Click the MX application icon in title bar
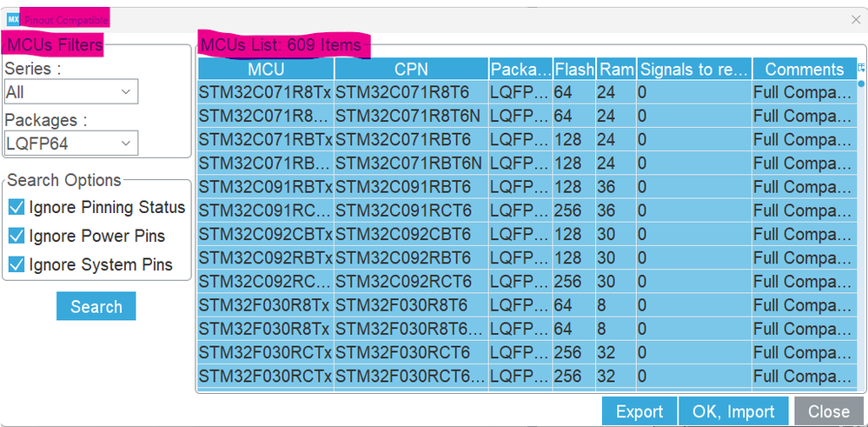 [13, 19]
